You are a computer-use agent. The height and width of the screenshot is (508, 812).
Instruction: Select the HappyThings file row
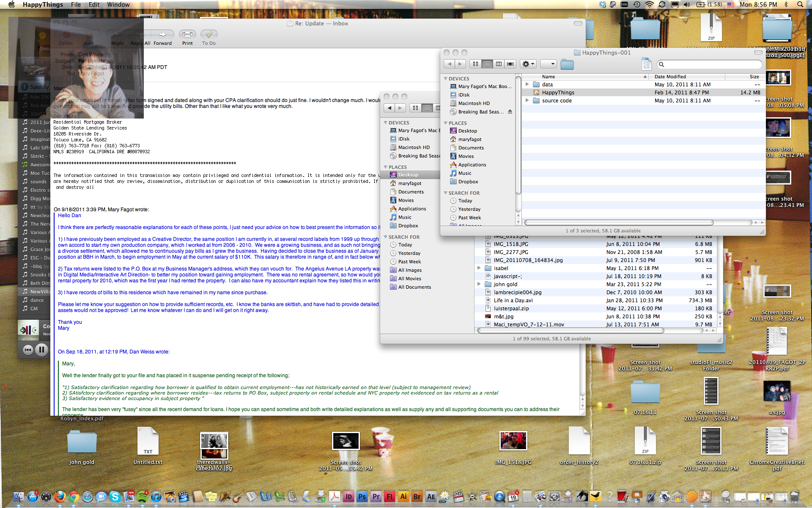pos(643,92)
